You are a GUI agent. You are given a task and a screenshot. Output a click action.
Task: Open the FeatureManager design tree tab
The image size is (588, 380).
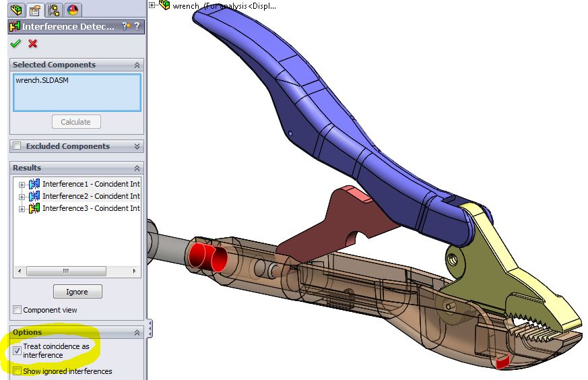16,9
